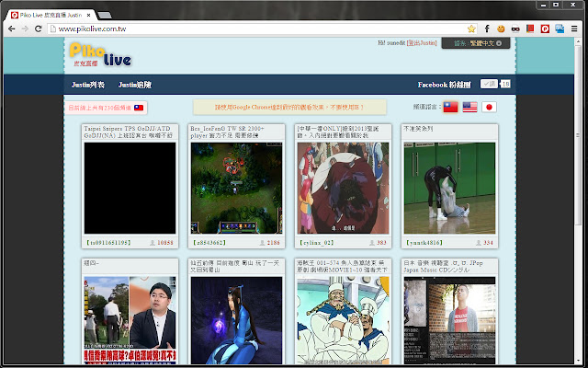Open a new browser tab
588x368 pixels.
click(104, 16)
